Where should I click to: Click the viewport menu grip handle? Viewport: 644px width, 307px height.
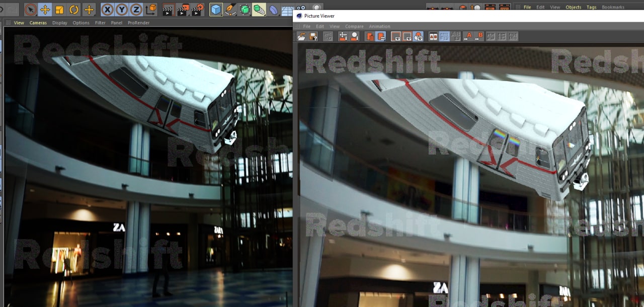(x=7, y=23)
